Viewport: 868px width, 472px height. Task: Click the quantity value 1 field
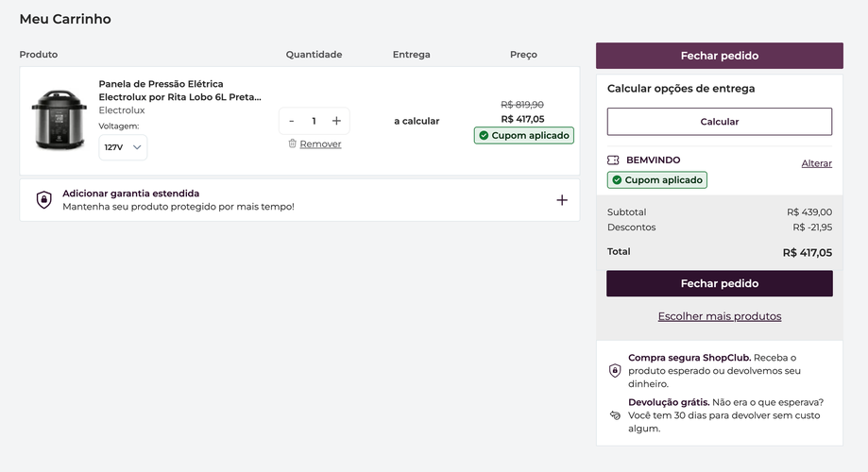314,121
